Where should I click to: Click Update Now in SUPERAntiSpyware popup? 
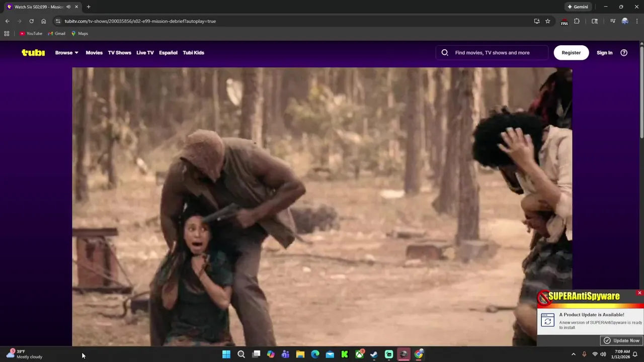622,340
